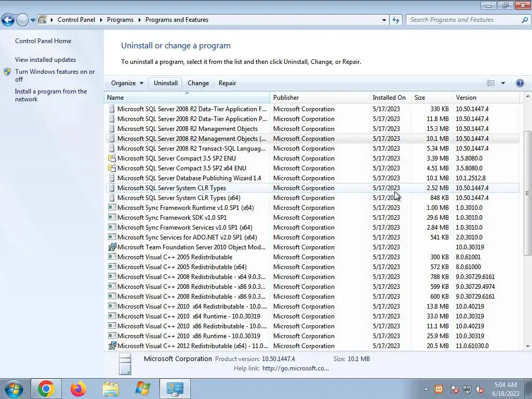Open Control Panel Home link
The image size is (532, 399).
(43, 41)
